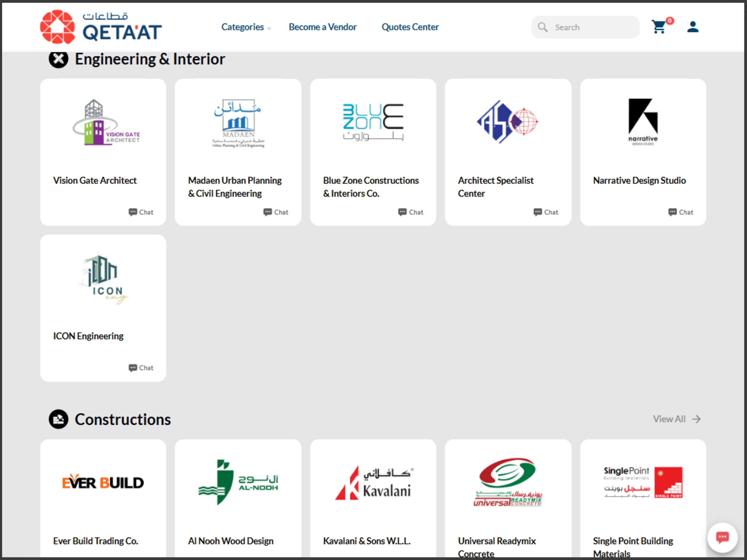Viewport: 747px width, 560px height.
Task: Open Narrative design studio logo thumbnail
Action: click(643, 122)
